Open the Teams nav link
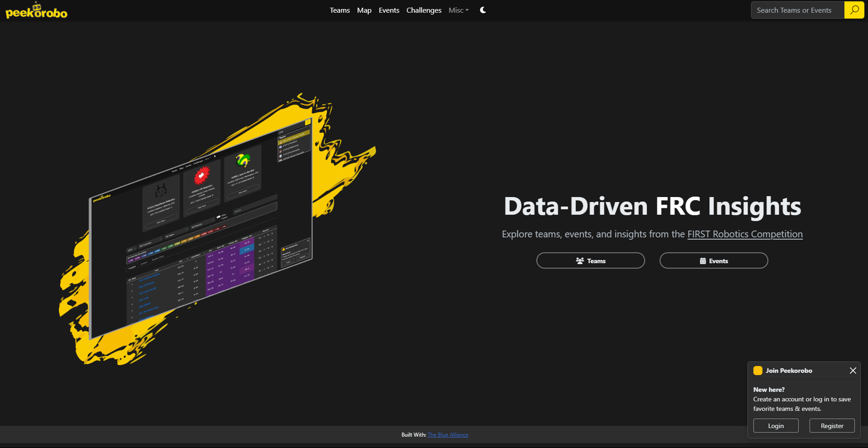This screenshot has width=868, height=448. [340, 10]
